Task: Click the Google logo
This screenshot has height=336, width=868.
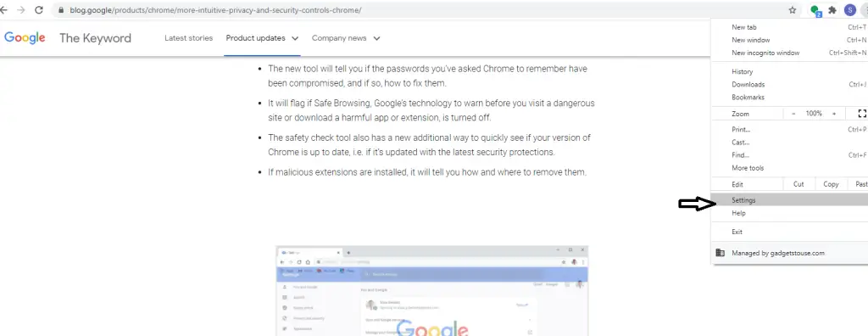Action: [25, 37]
